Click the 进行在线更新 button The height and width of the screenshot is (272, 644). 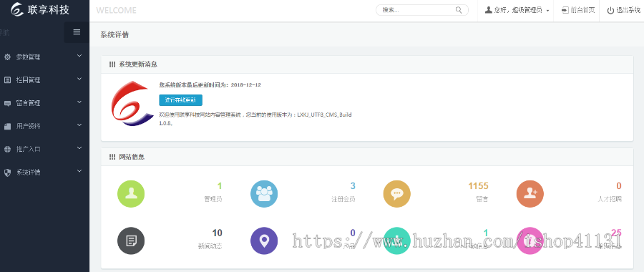[181, 100]
